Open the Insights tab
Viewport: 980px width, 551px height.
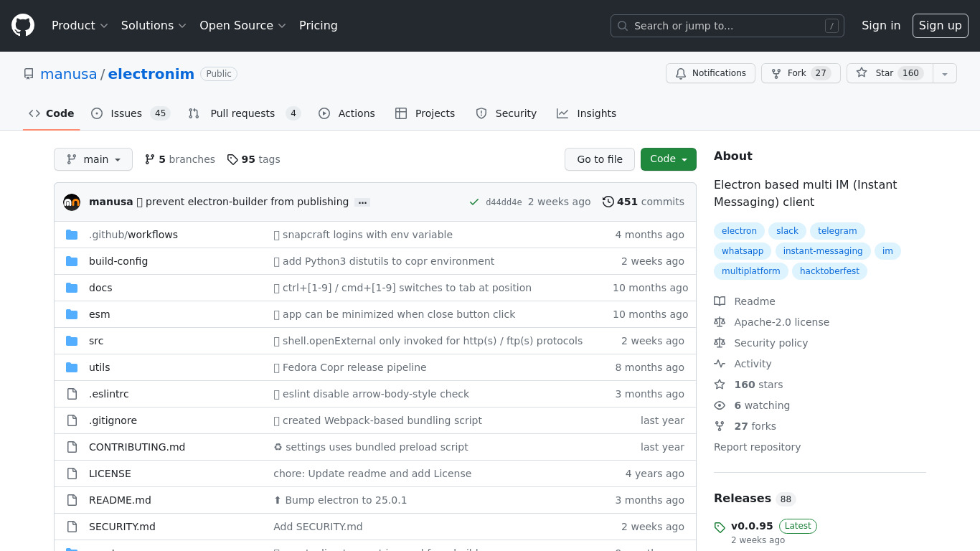[586, 113]
